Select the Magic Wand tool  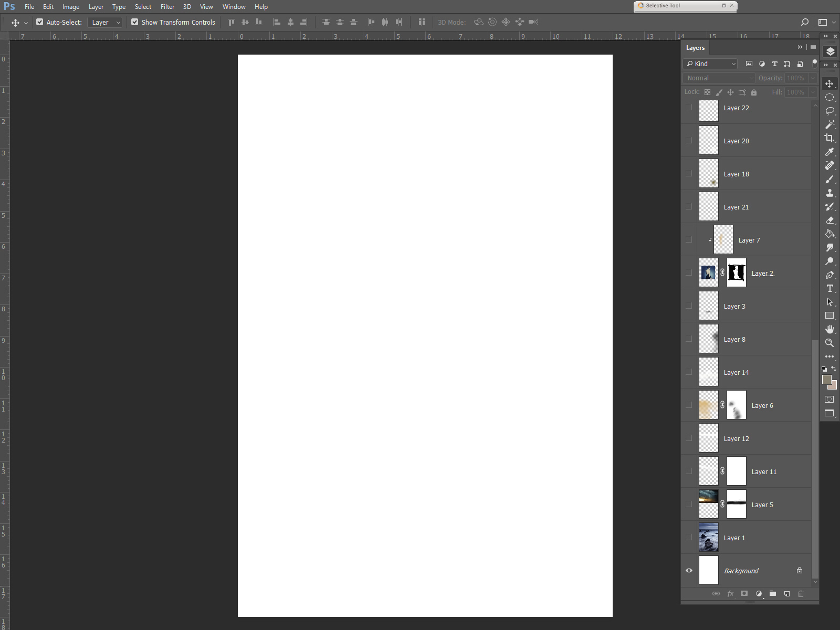coord(829,124)
